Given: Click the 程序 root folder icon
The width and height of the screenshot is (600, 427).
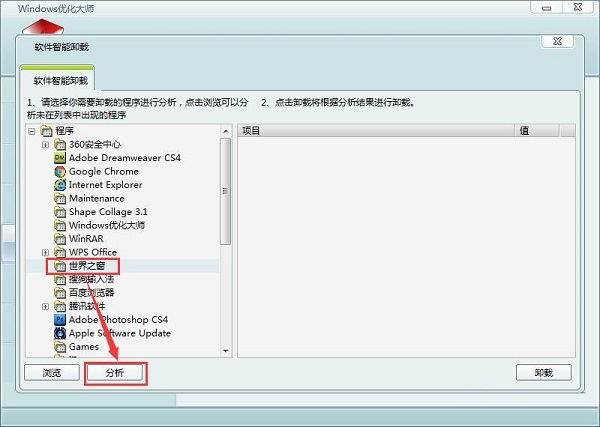Looking at the screenshot, I should (x=46, y=131).
